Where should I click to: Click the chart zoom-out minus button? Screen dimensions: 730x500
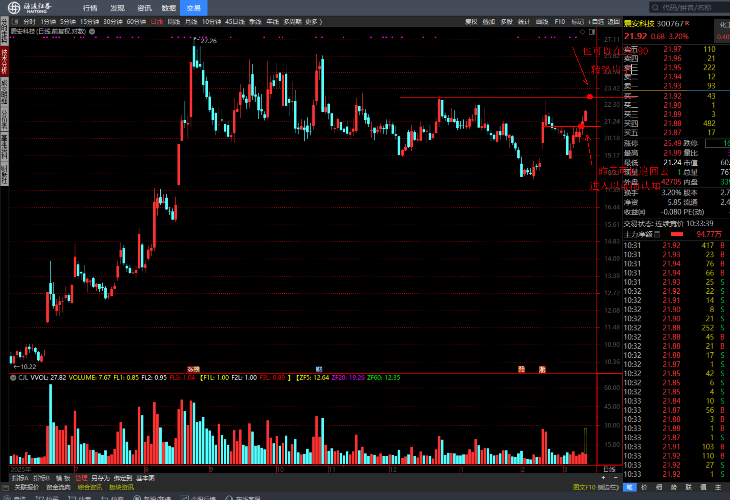click(615, 478)
